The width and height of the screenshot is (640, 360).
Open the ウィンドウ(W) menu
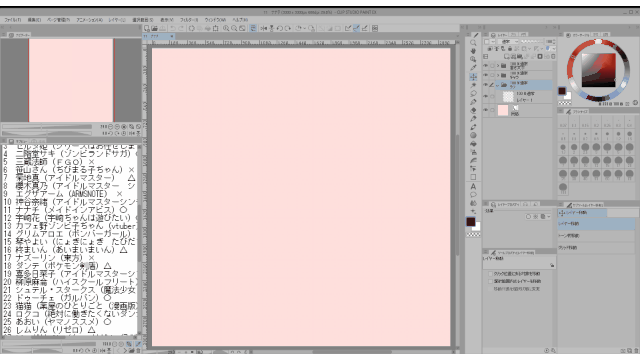pos(215,20)
